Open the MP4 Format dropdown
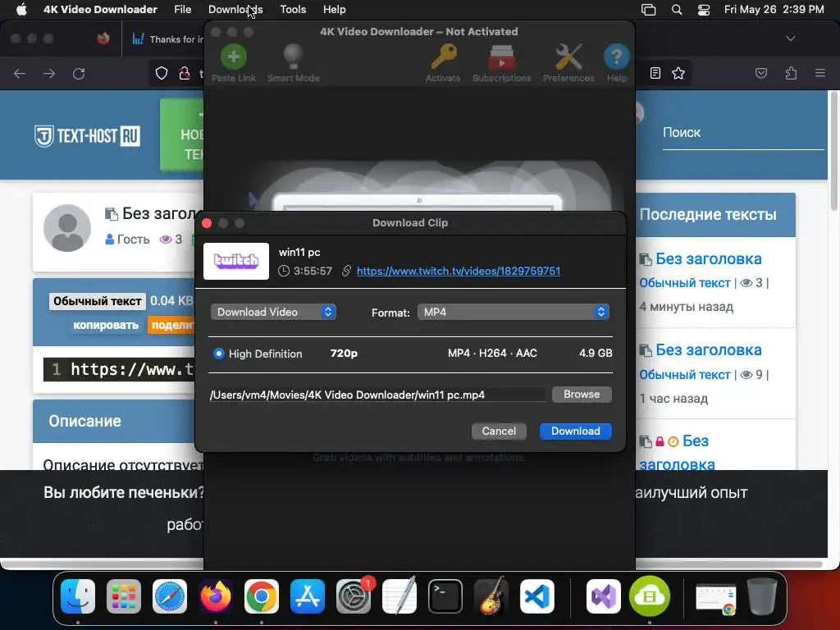 513,312
